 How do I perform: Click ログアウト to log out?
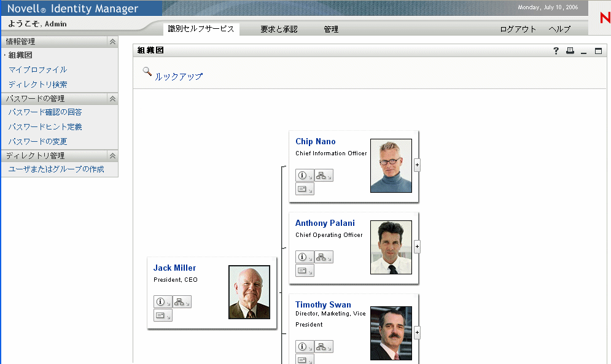coord(518,29)
